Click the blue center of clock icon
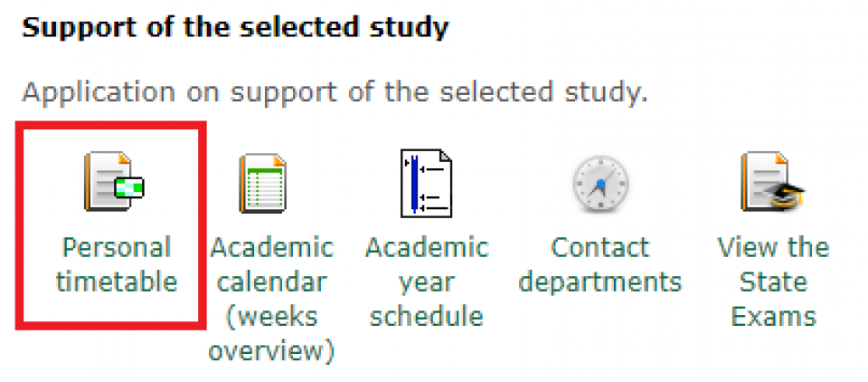This screenshot has width=868, height=382. pyautogui.click(x=600, y=183)
